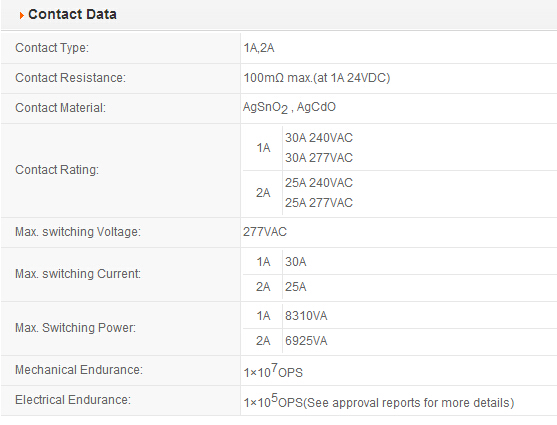
Task: Select the 6925VA switching power value
Action: tap(306, 341)
